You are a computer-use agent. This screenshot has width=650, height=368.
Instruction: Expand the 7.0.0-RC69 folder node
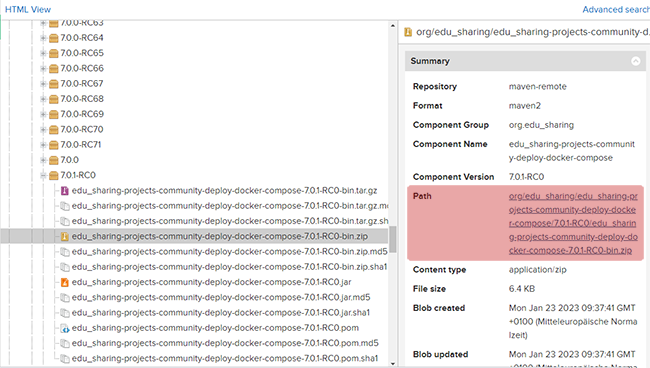point(43,114)
